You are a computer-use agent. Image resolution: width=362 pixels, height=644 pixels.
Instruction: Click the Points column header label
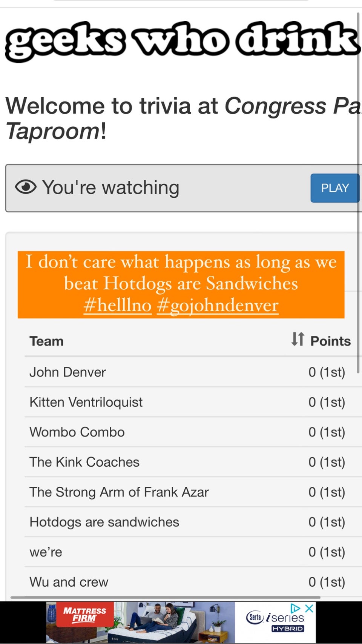point(330,341)
